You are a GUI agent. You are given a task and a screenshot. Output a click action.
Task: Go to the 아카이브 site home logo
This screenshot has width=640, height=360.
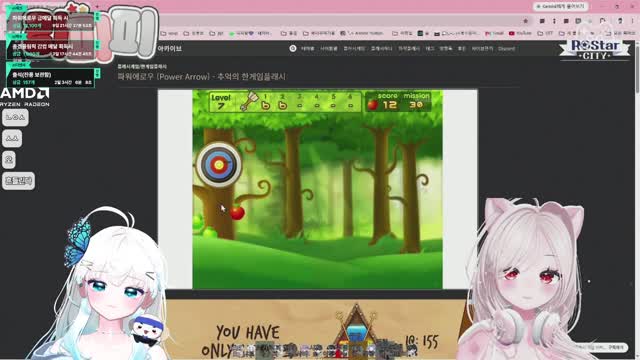tap(170, 49)
